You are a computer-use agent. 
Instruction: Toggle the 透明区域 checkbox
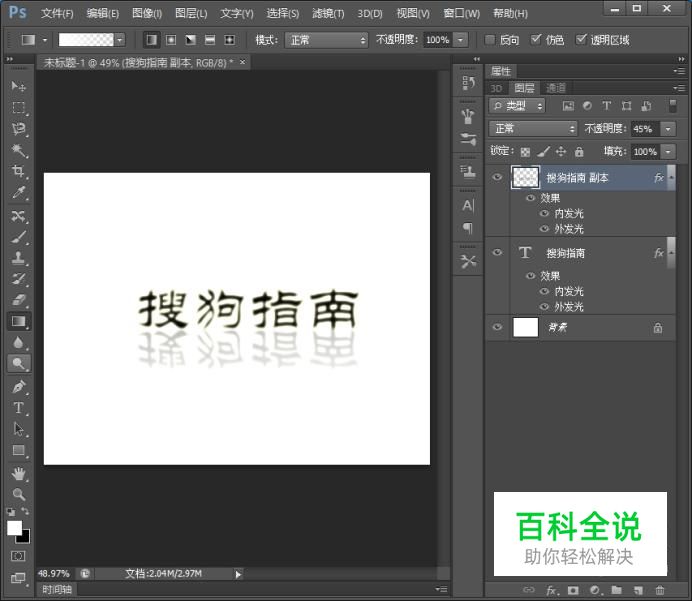(x=581, y=40)
